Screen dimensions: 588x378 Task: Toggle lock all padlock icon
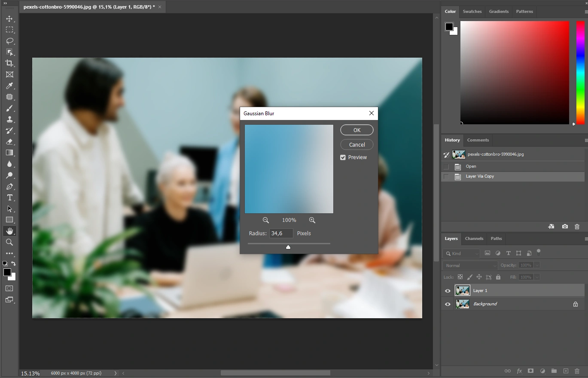pyautogui.click(x=498, y=277)
